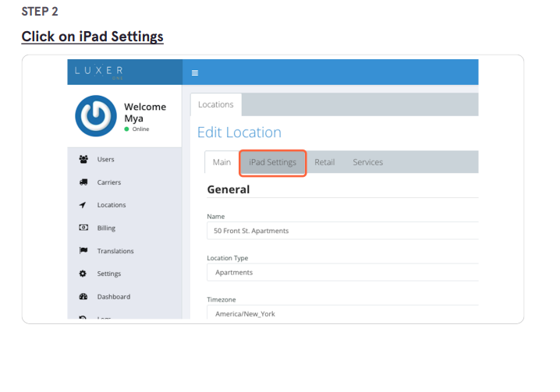
Task: Click the Translations flag icon
Action: tap(83, 250)
